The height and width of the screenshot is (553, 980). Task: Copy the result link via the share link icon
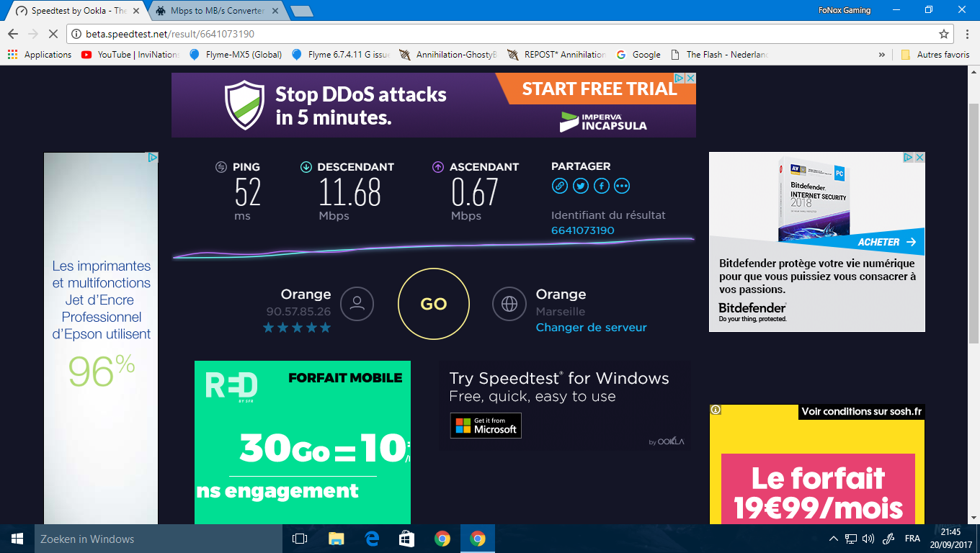click(560, 186)
